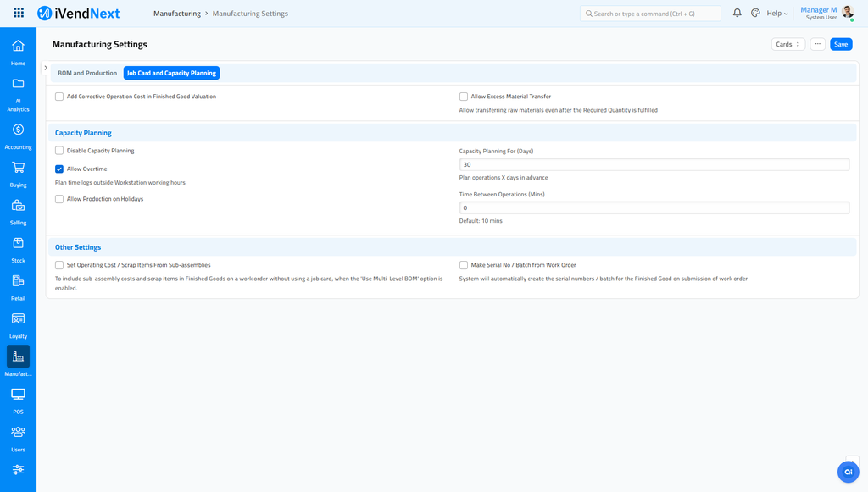Open POS module in sidebar
868x492 pixels.
coord(19,401)
